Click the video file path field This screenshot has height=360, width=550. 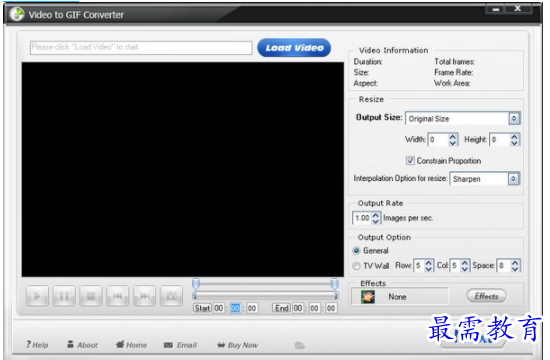tap(141, 47)
